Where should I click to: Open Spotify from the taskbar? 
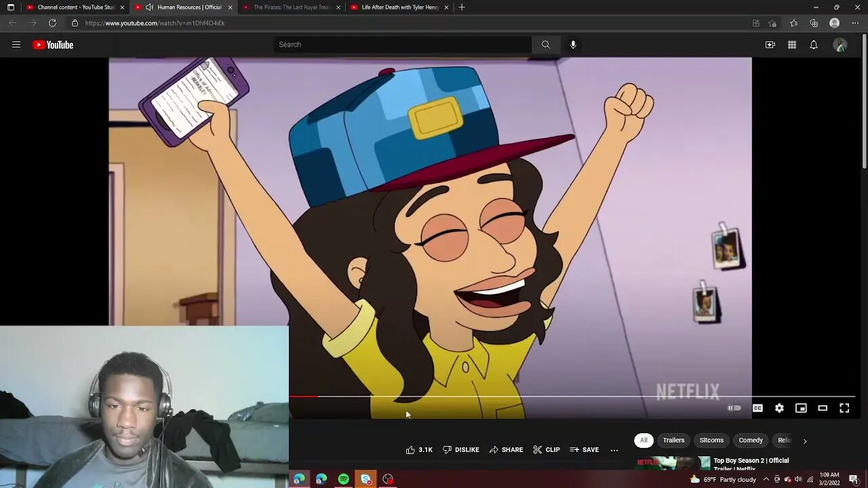point(344,479)
